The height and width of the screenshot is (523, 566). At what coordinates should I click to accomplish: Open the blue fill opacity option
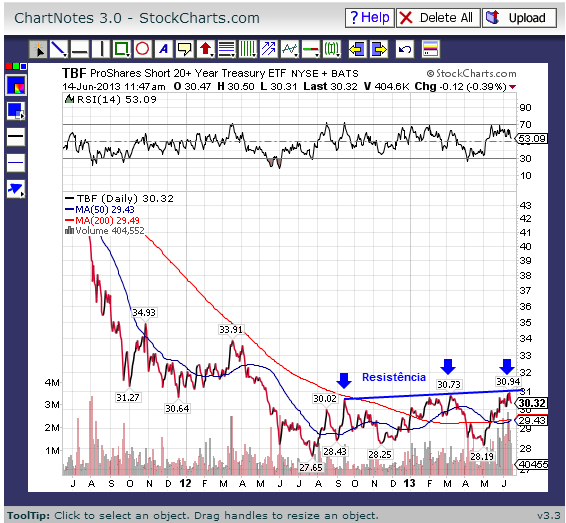16,111
